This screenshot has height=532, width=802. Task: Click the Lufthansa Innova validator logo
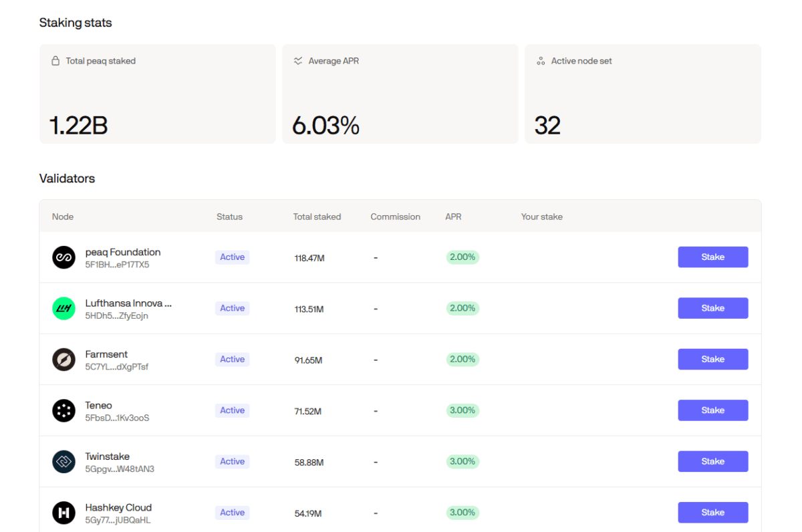pos(63,308)
